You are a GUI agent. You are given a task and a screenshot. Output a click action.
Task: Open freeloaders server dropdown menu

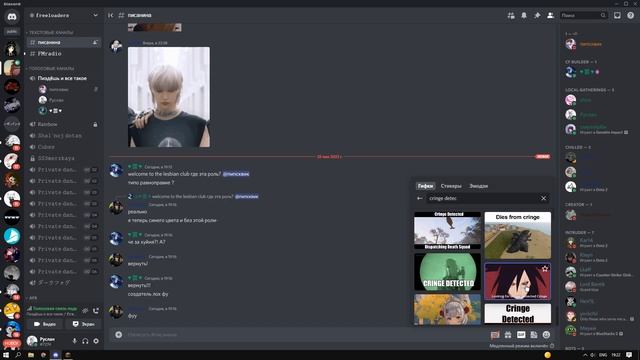95,16
